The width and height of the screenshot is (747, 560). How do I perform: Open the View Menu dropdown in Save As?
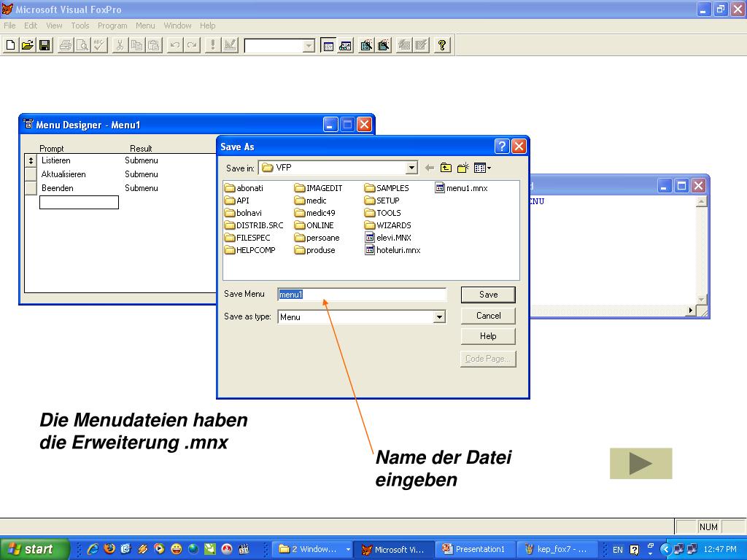[x=483, y=168]
